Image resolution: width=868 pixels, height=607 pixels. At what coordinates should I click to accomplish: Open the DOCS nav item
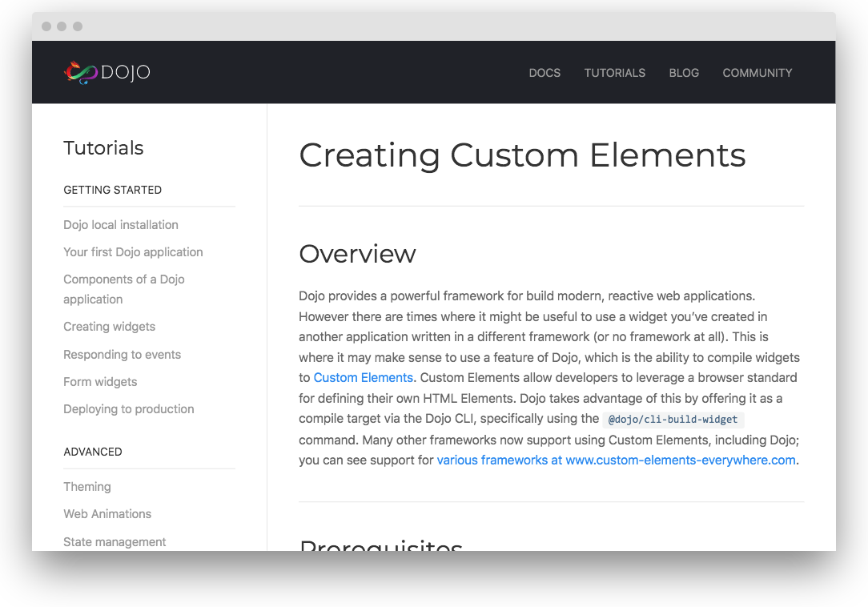click(545, 73)
